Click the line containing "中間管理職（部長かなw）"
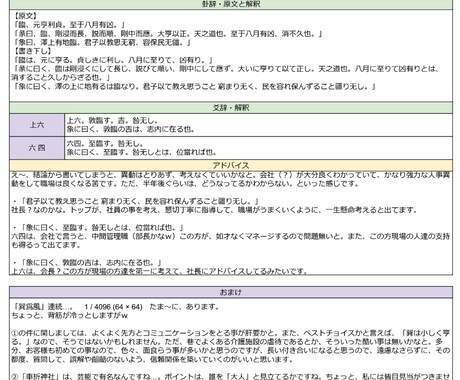 pos(231,236)
